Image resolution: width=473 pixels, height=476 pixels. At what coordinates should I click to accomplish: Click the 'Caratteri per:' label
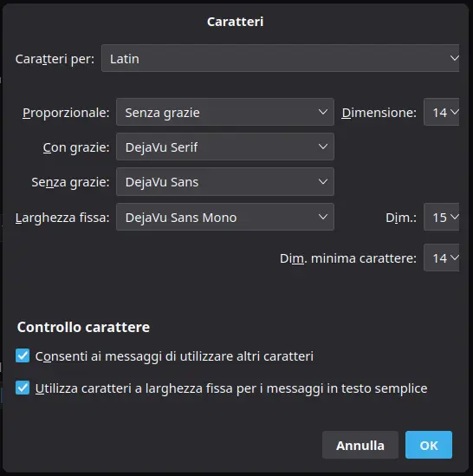click(x=55, y=59)
